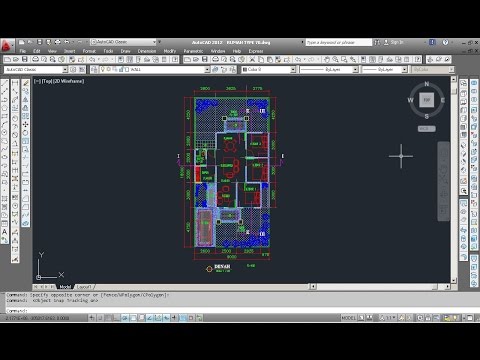Open the Workspaces toolbar AutoCAD Classic combo box

pyautogui.click(x=36, y=69)
